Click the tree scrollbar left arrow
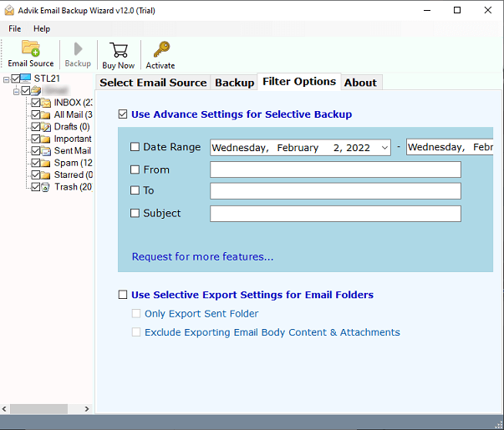Image resolution: width=504 pixels, height=430 pixels. [4, 409]
